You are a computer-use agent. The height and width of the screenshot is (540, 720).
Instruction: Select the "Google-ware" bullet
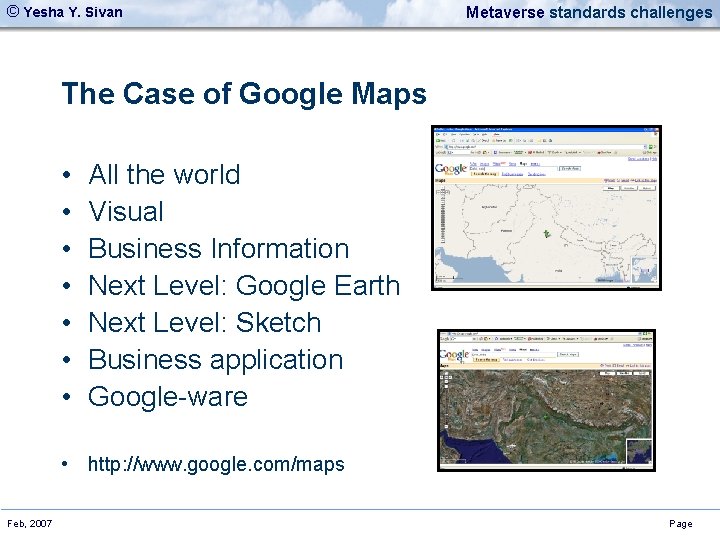pos(168,396)
